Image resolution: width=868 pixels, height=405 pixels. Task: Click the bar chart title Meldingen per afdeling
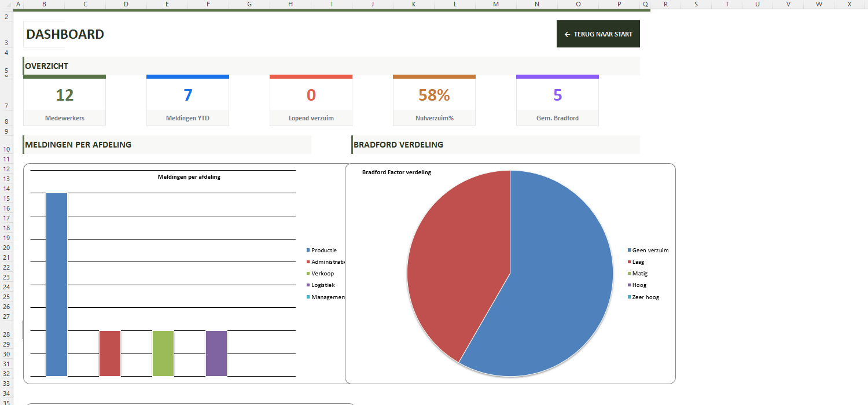[x=189, y=177]
